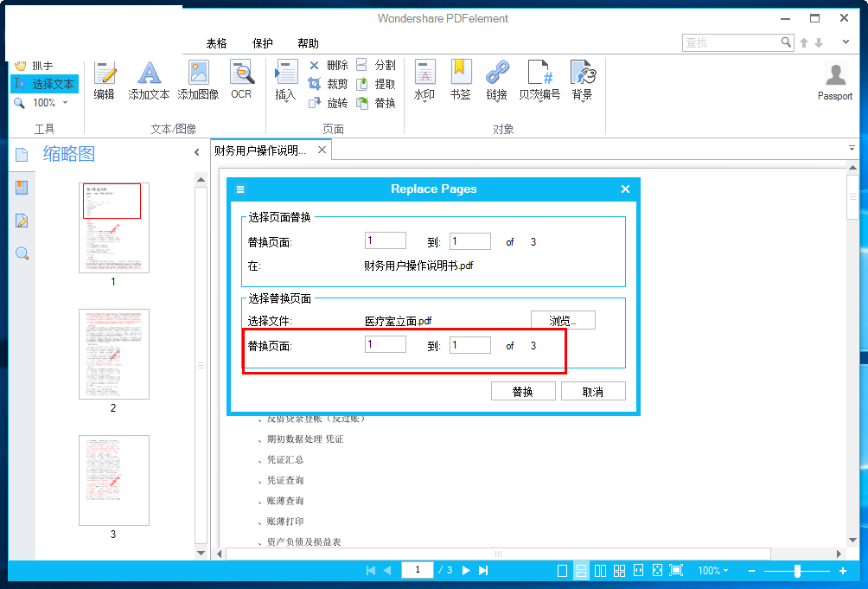This screenshot has height=589, width=868.
Task: Open the bottom zoom percentage dropdown
Action: (x=712, y=570)
